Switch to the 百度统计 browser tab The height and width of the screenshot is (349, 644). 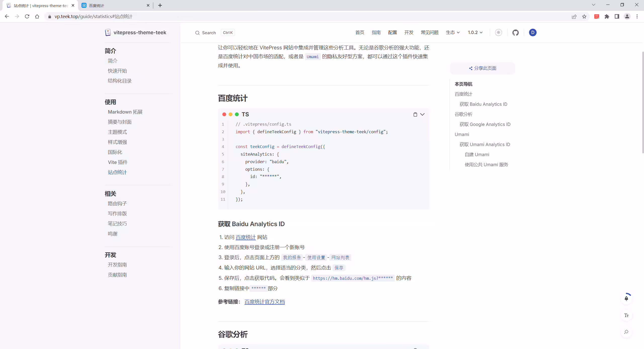115,5
